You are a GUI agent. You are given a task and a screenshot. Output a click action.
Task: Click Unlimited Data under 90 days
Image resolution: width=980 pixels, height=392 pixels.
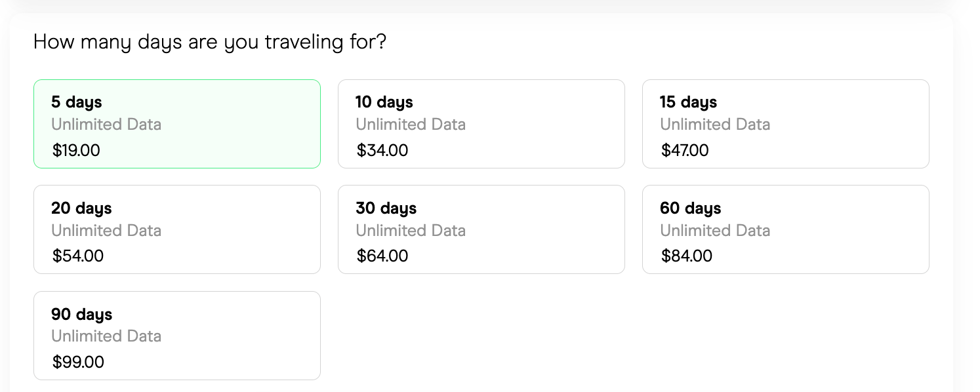(106, 336)
